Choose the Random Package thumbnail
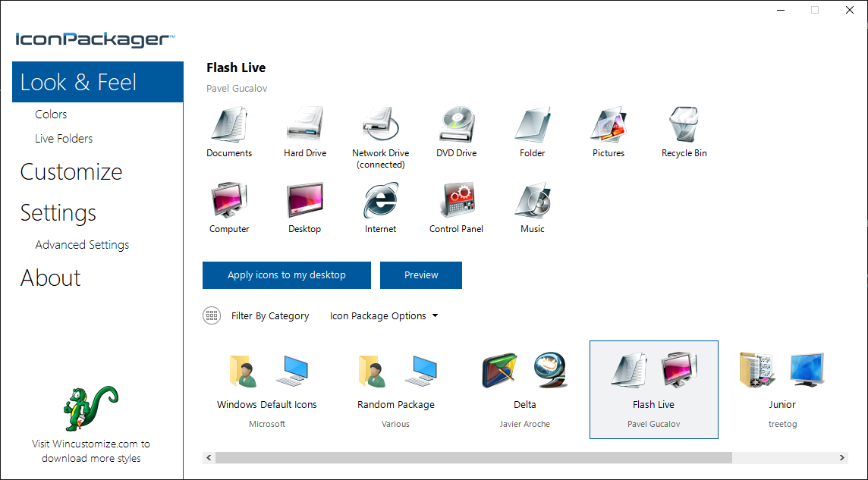The image size is (868, 480). (x=396, y=389)
